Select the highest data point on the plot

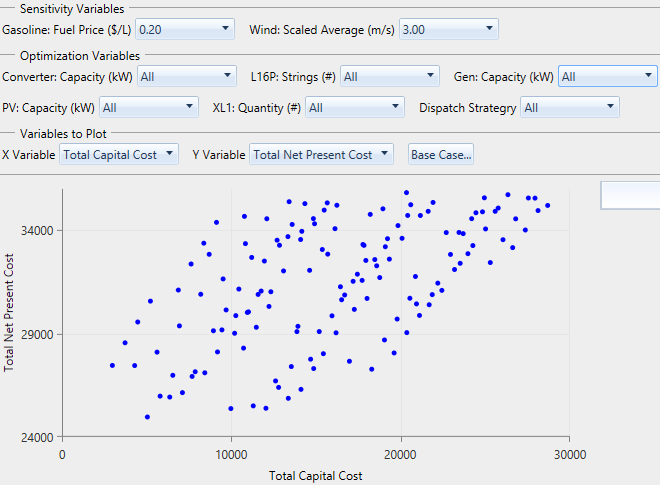[406, 193]
